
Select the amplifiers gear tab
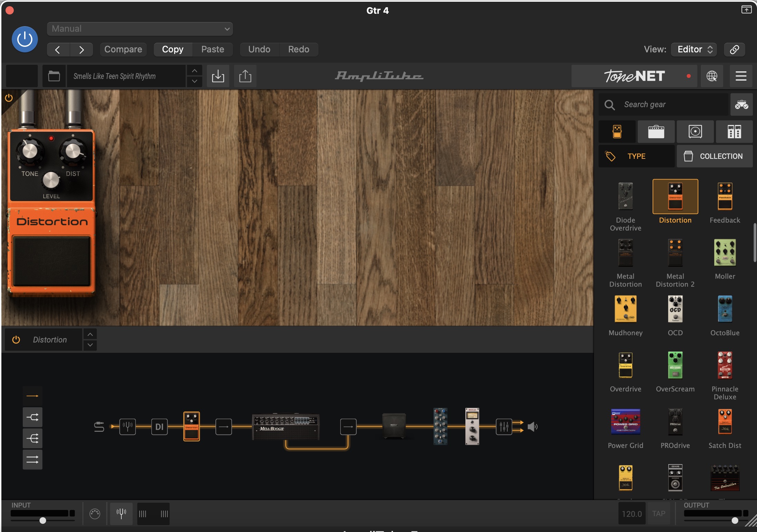tap(656, 132)
